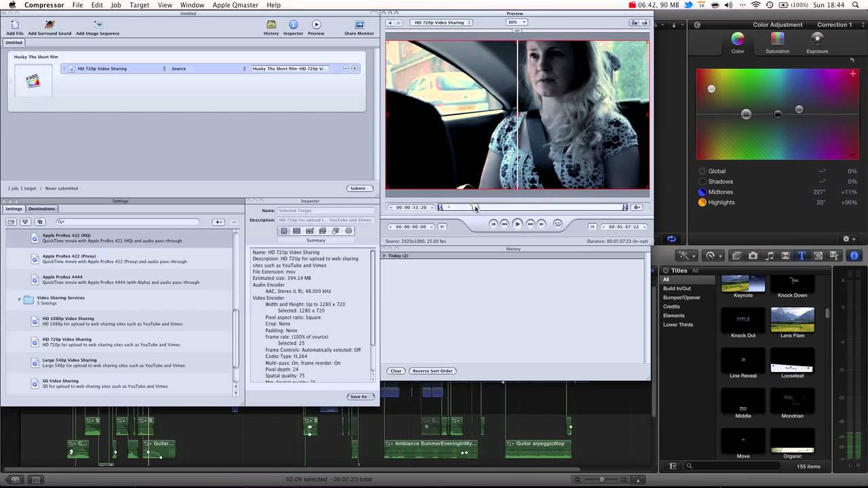Click the Add Image Sequence icon
868x488 pixels.
pos(98,25)
